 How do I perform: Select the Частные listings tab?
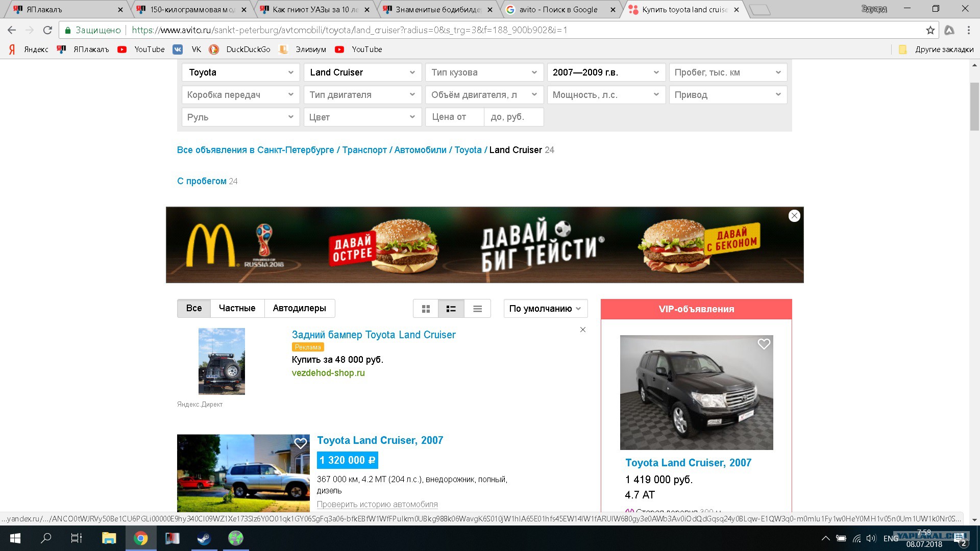(237, 308)
